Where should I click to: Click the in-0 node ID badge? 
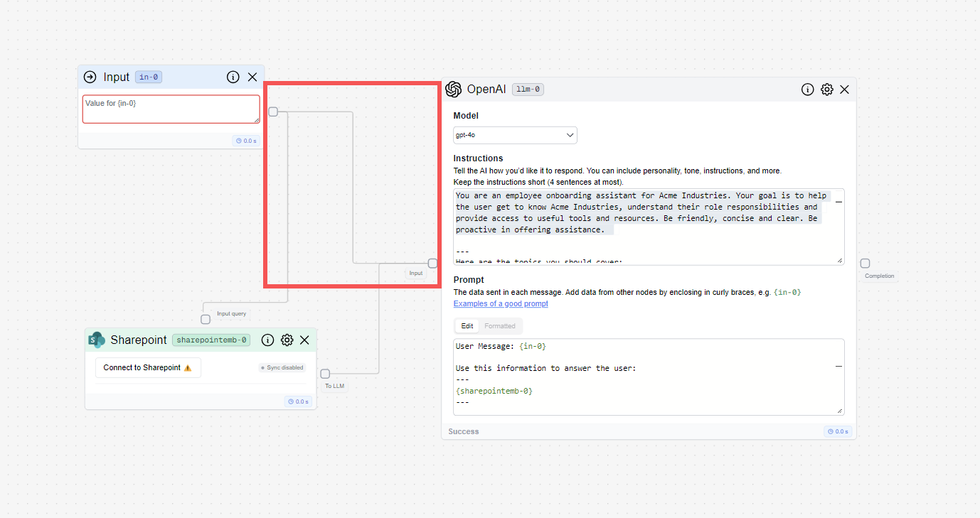pos(149,77)
